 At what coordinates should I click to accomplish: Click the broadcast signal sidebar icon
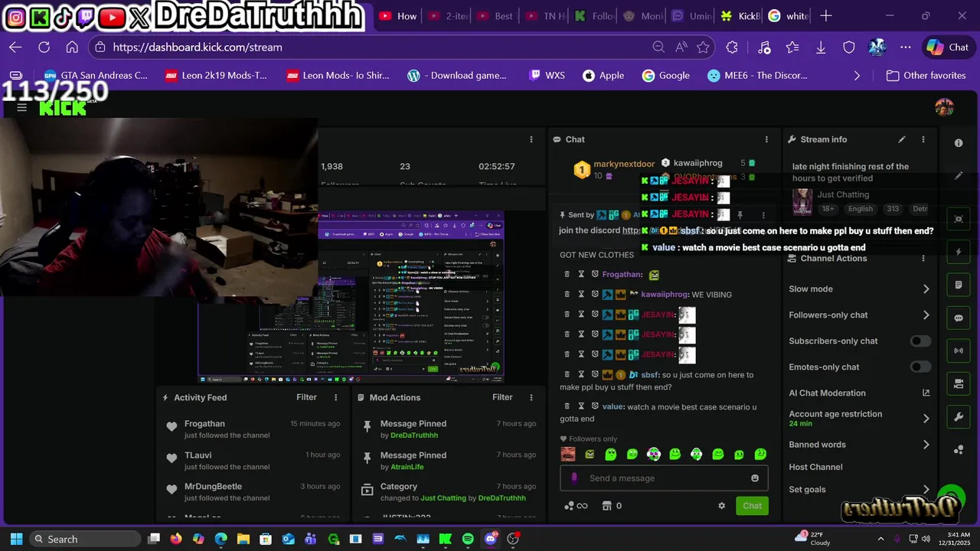click(x=959, y=351)
